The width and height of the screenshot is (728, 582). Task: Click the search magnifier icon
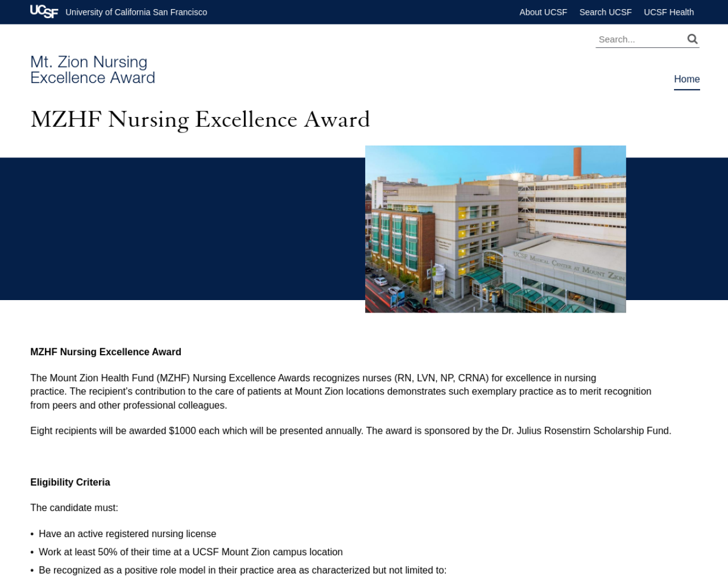click(692, 39)
